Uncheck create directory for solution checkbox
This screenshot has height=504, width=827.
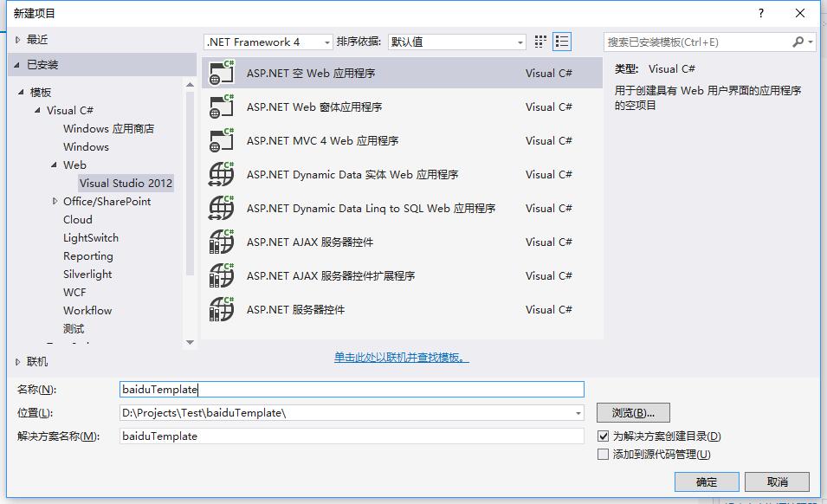604,436
